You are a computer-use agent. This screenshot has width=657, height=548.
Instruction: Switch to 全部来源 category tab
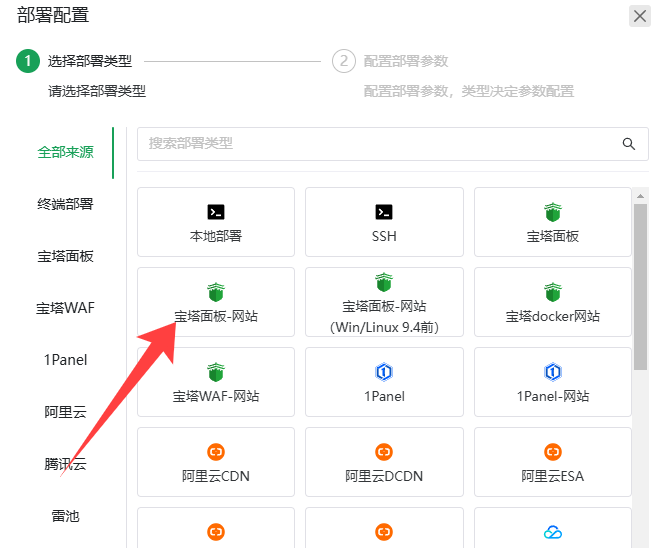tap(66, 152)
